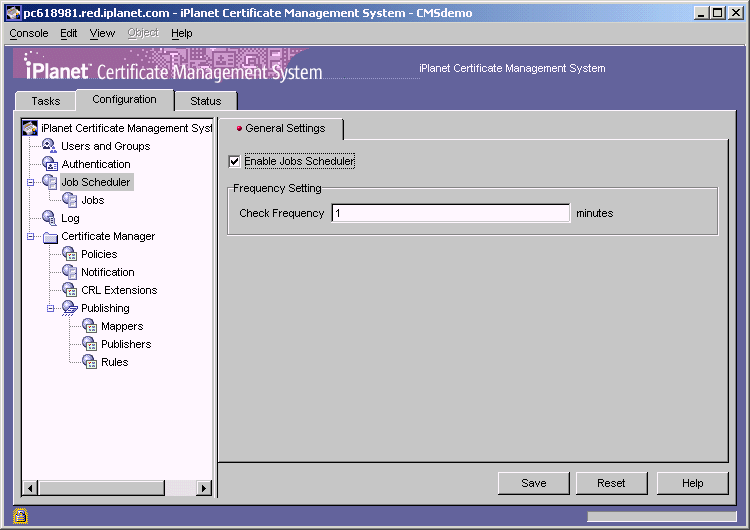Click the horizontal scrollbar thumb in tree panel
Screen dimensions: 750x530
101,488
